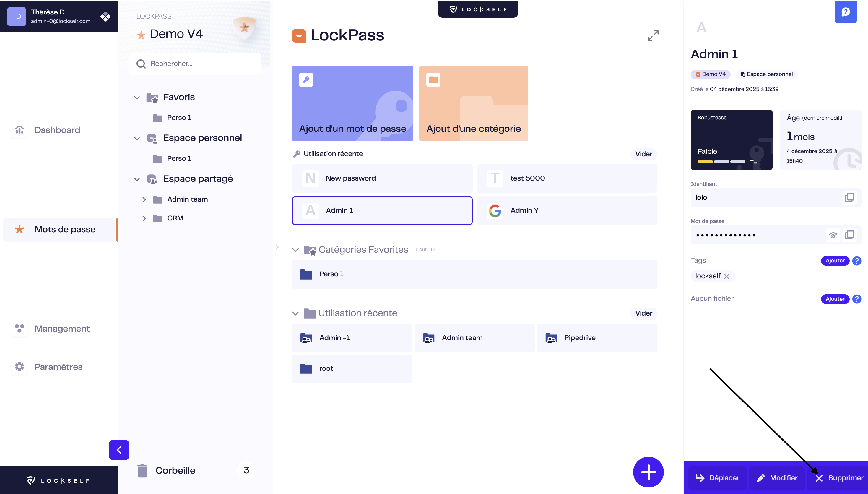Image resolution: width=868 pixels, height=494 pixels.
Task: Click the panel expand chevron beside the tree
Action: pyautogui.click(x=277, y=247)
